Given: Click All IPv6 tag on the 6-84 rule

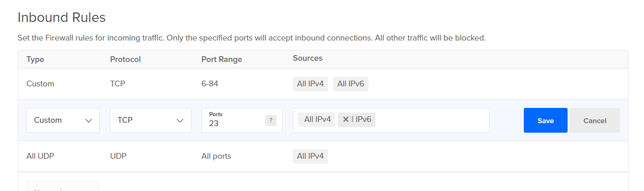Looking at the screenshot, I should 350,84.
